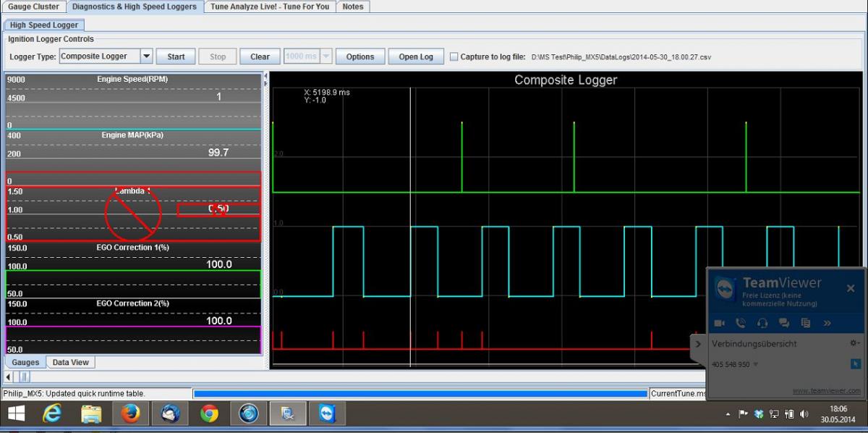The width and height of the screenshot is (868, 433).
Task: Collapse the TeamViewer panel side arrow
Action: click(x=698, y=344)
